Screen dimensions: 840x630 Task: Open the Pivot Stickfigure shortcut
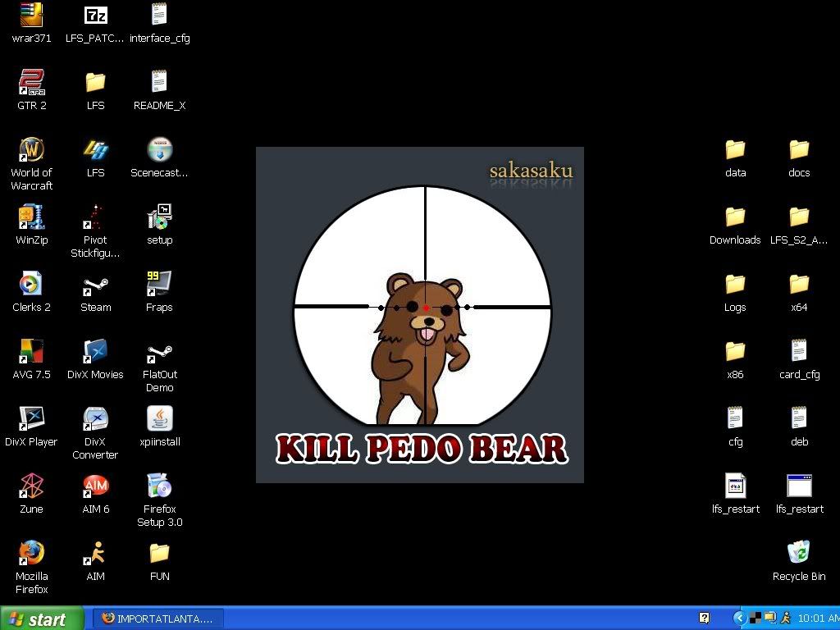pos(95,217)
